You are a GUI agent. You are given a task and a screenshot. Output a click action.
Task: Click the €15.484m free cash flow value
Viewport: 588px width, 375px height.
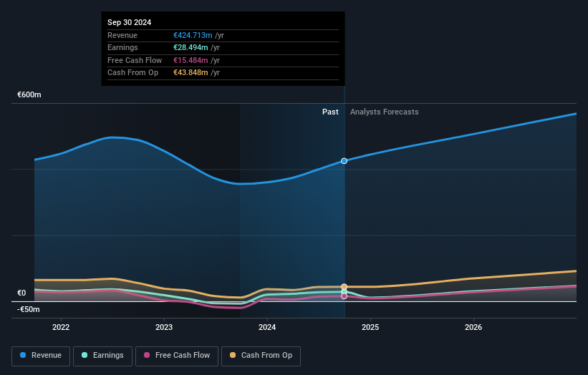(x=191, y=60)
